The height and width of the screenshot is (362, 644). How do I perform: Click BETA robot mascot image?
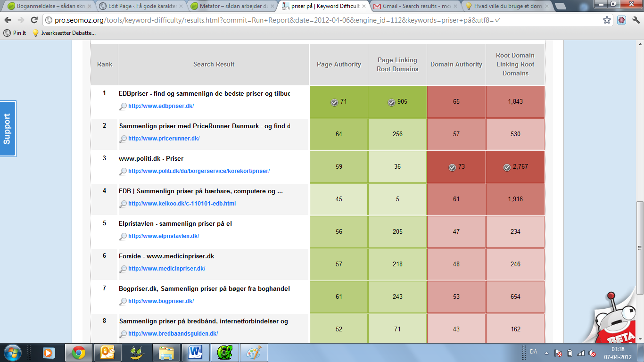coord(613,319)
